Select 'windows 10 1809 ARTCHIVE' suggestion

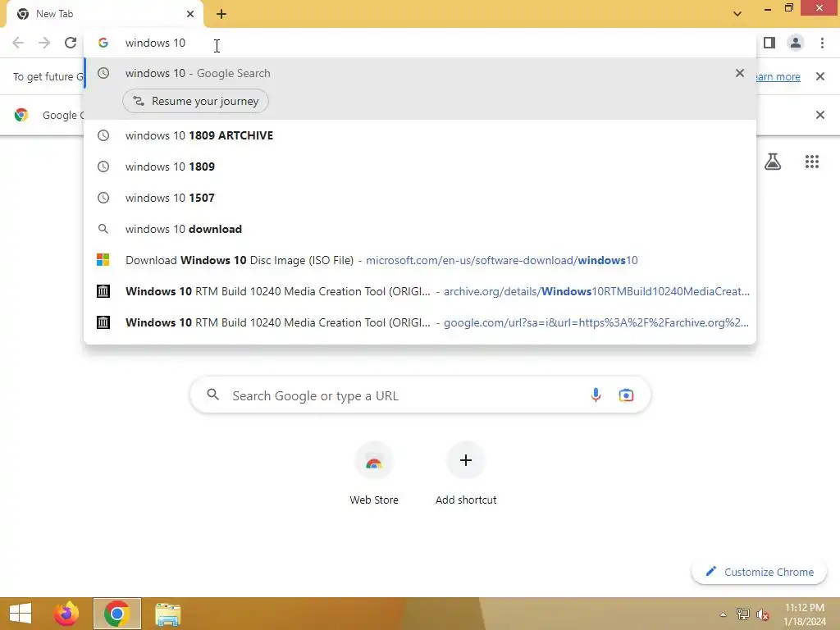(x=420, y=135)
